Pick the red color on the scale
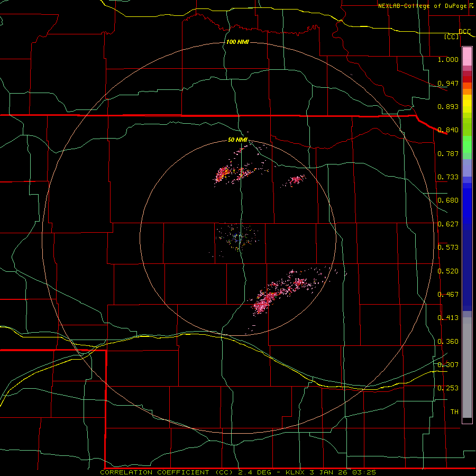Viewport: 476px width, 476px height. click(467, 79)
